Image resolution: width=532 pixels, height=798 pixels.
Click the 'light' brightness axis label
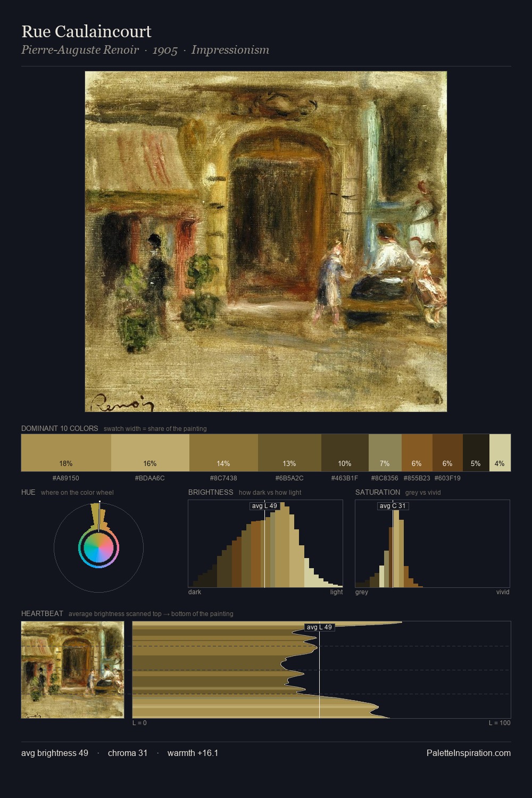pos(336,592)
